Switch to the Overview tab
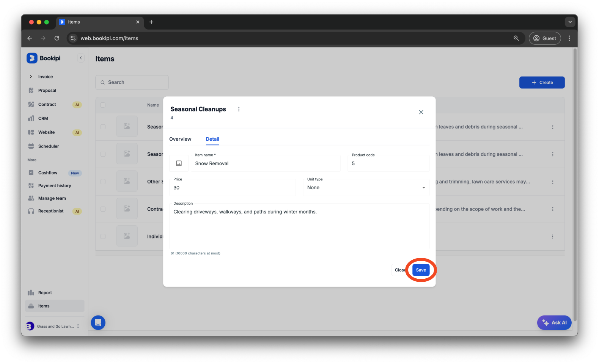This screenshot has height=364, width=599. pyautogui.click(x=180, y=139)
